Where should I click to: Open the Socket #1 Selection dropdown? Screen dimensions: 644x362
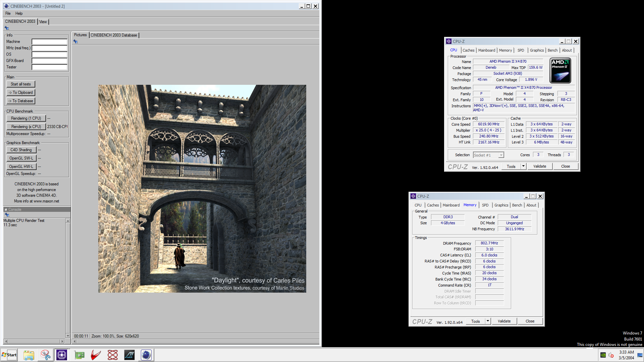[x=488, y=155]
